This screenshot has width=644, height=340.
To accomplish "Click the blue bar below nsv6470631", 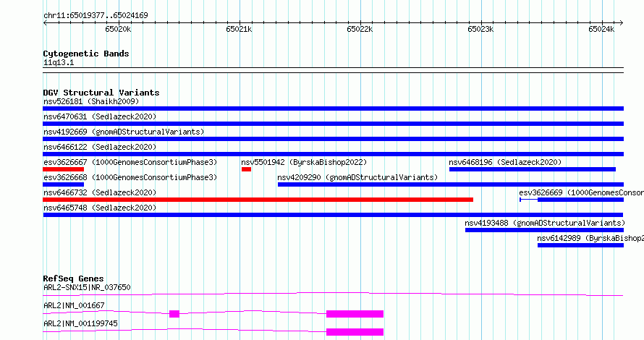I will pyautogui.click(x=333, y=124).
